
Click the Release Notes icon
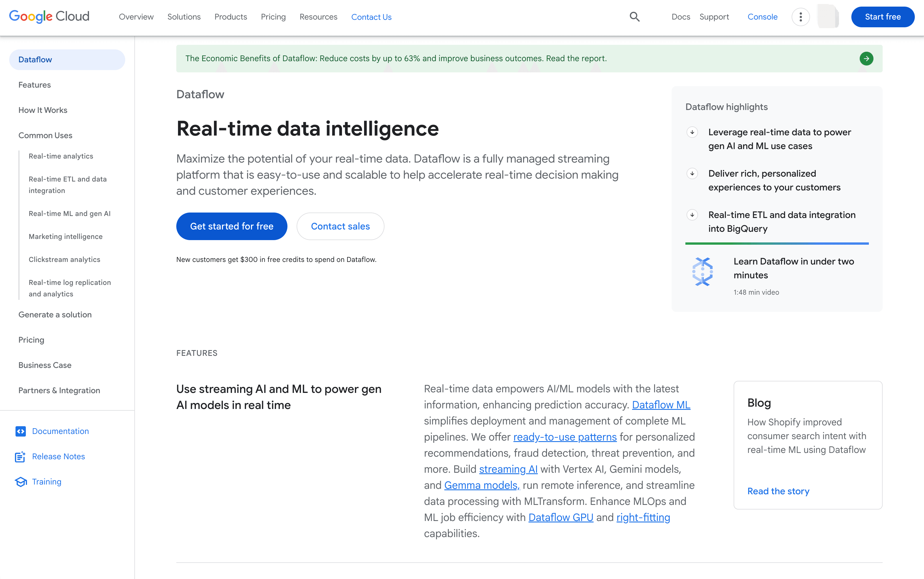tap(20, 456)
